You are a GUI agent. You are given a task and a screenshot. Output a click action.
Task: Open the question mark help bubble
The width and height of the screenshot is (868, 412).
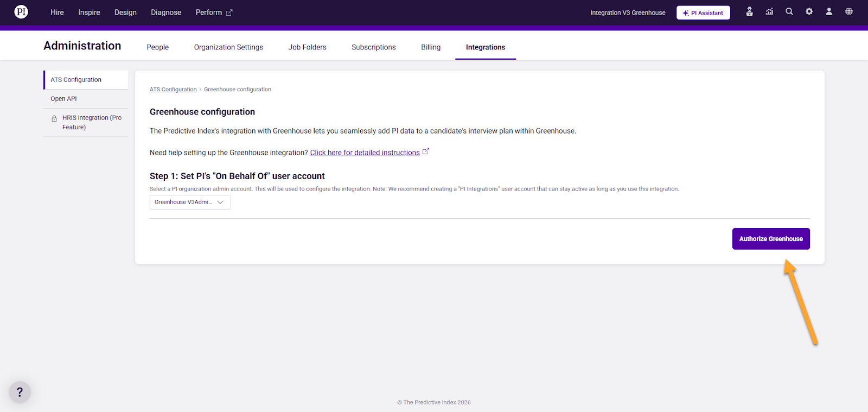click(x=20, y=392)
